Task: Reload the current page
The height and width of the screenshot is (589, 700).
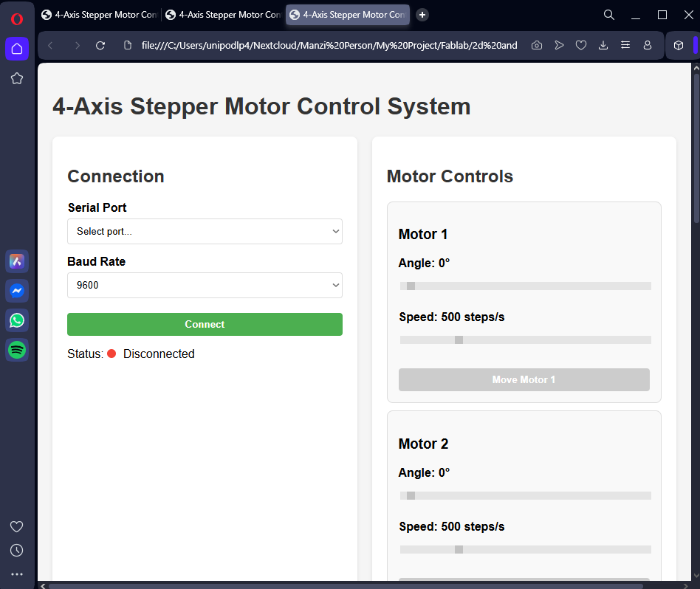Action: coord(100,46)
